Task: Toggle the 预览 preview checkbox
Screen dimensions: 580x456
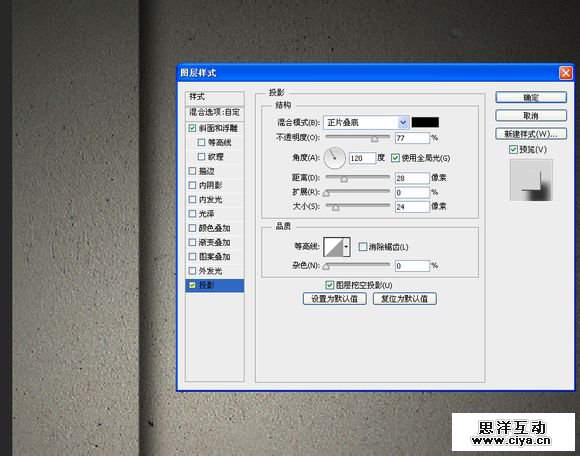Action: pyautogui.click(x=513, y=149)
